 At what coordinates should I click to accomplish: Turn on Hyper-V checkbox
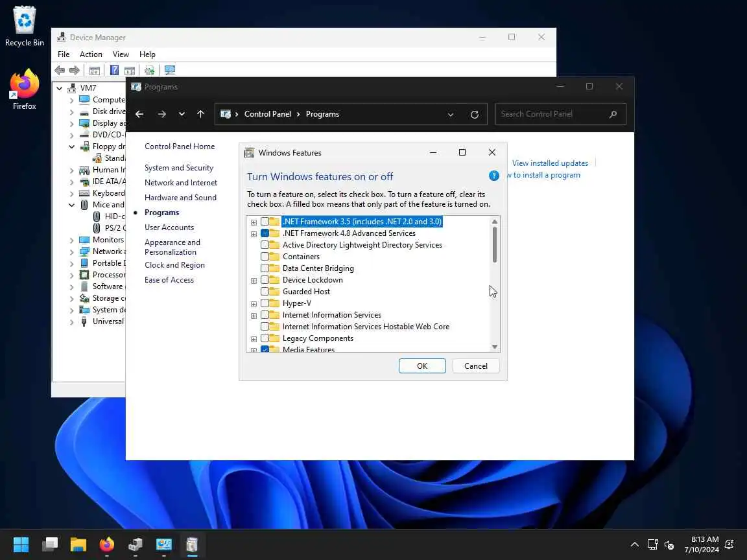click(x=265, y=303)
